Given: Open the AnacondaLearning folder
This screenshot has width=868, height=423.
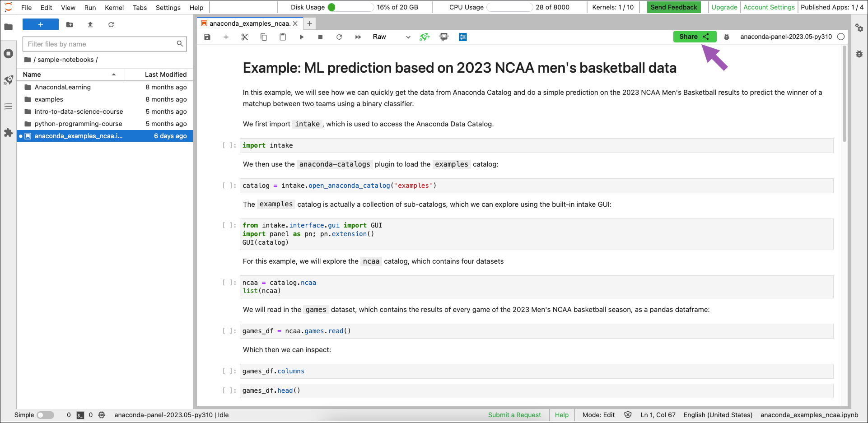Looking at the screenshot, I should (x=105, y=87).
